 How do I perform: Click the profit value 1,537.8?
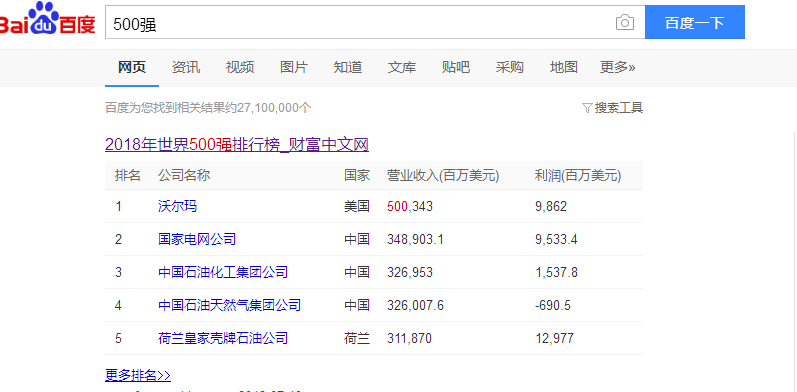556,272
